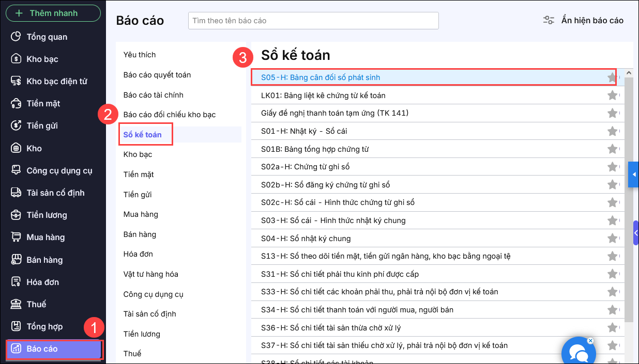This screenshot has height=364, width=639.
Task: Click the Tổng quan sidebar icon
Action: [x=17, y=37]
